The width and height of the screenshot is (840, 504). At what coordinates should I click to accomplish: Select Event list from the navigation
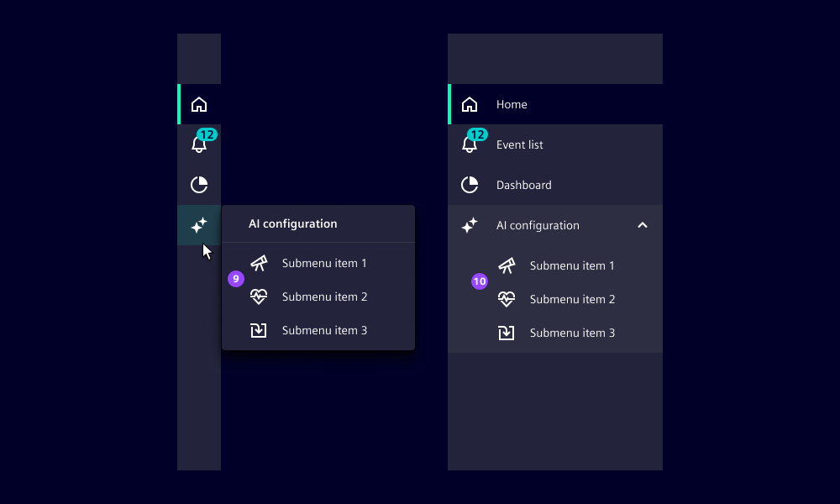(519, 144)
